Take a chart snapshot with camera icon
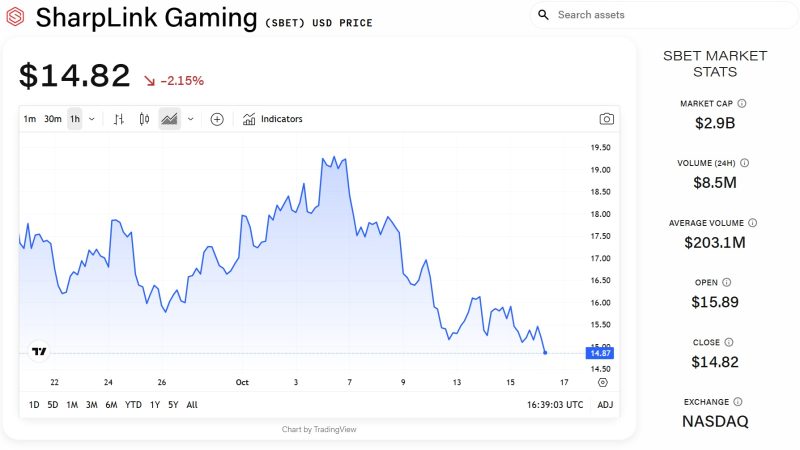This screenshot has height=450, width=800. coord(606,119)
